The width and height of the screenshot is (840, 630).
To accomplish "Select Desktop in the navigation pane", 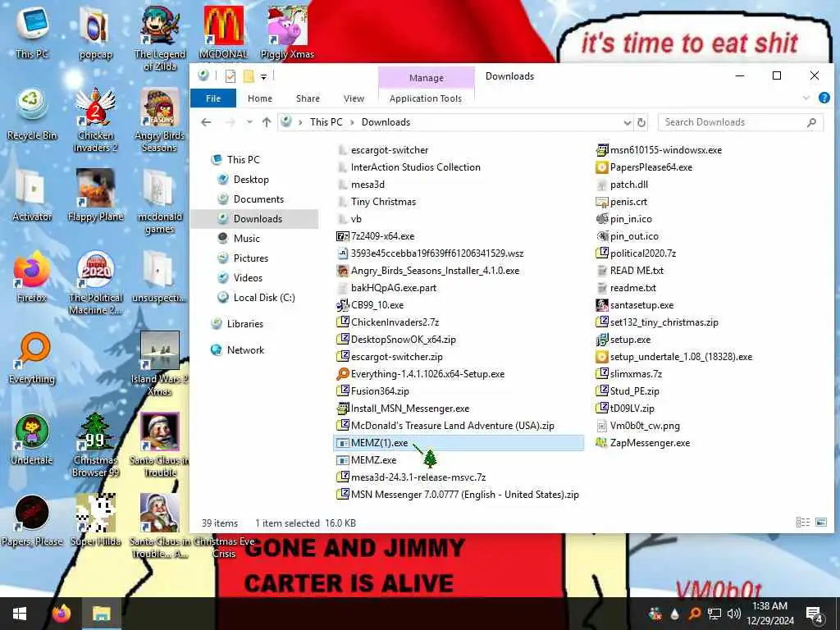I will tap(251, 180).
